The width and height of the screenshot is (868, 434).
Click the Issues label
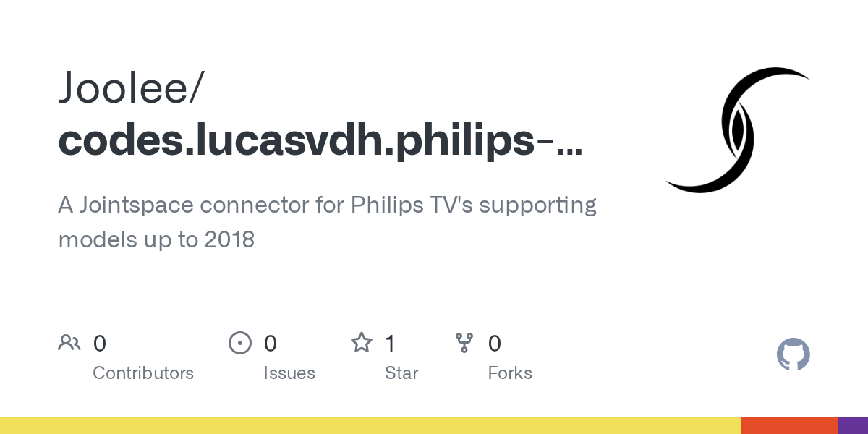(x=289, y=373)
